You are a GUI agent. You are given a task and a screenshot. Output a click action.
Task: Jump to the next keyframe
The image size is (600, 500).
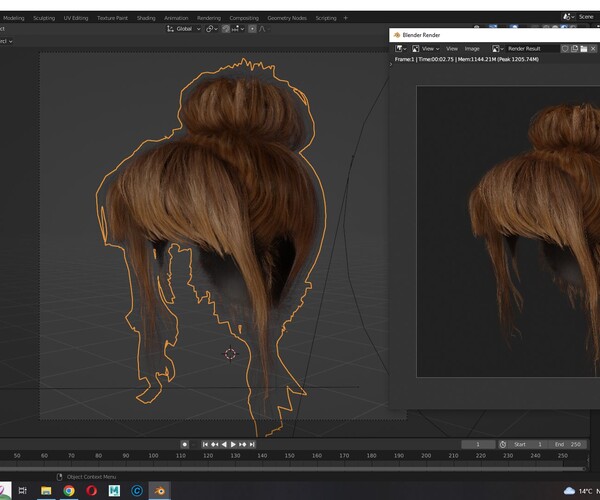click(x=243, y=444)
